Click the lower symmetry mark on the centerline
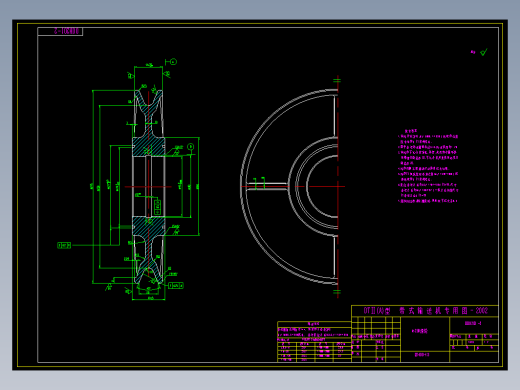Viewport: 520px width, 390px height. coord(337,292)
